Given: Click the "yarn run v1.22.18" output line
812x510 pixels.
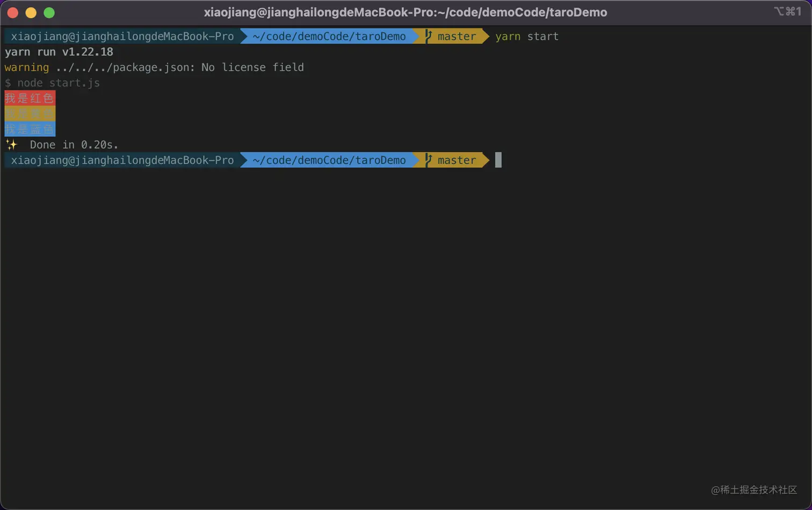Looking at the screenshot, I should (59, 52).
